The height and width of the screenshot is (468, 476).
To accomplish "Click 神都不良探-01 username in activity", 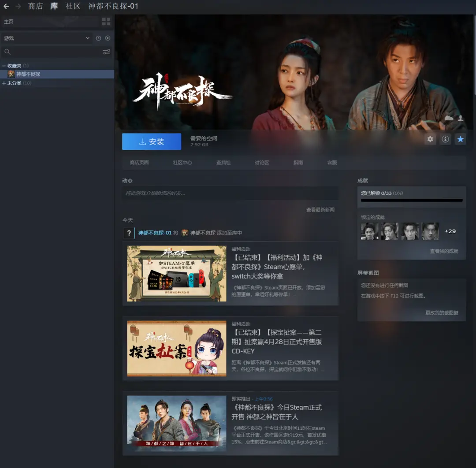I will [155, 233].
